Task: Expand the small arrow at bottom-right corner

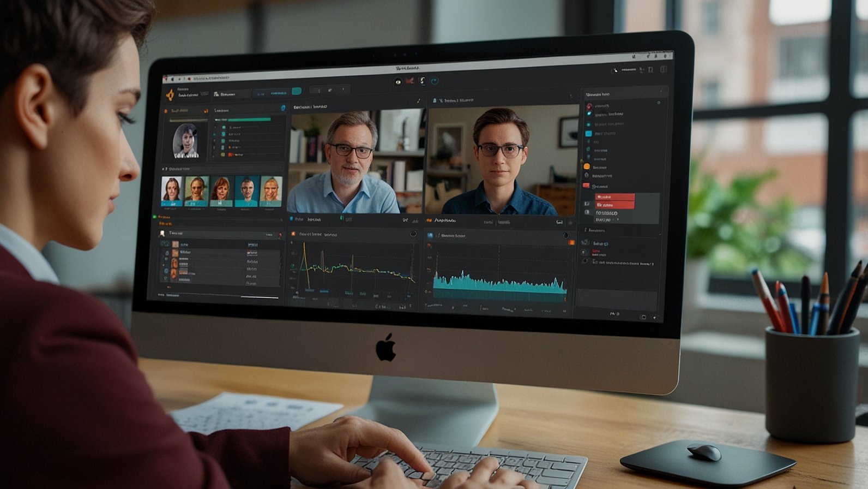Action: (655, 318)
